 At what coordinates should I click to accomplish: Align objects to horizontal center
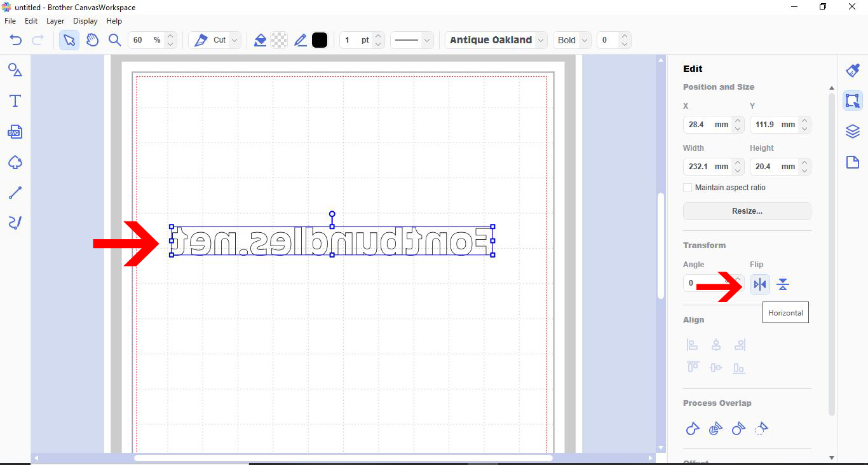point(716,345)
